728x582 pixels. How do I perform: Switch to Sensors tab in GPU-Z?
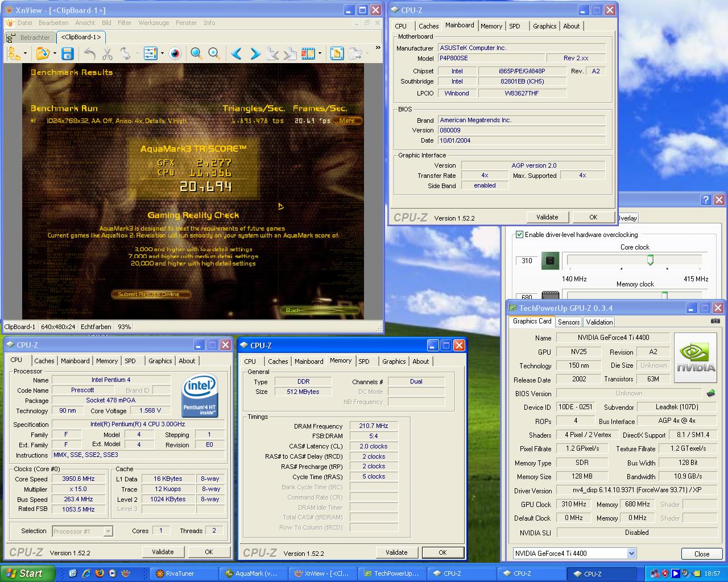[x=569, y=322]
